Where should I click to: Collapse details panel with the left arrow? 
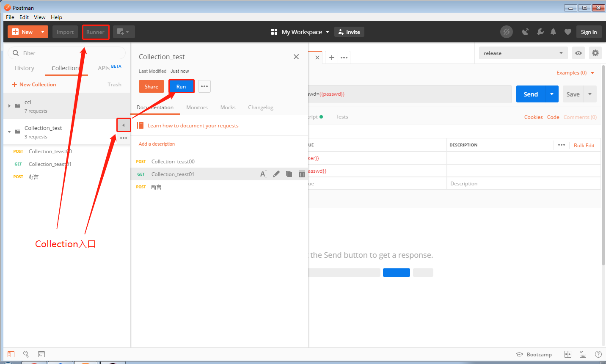pos(124,125)
